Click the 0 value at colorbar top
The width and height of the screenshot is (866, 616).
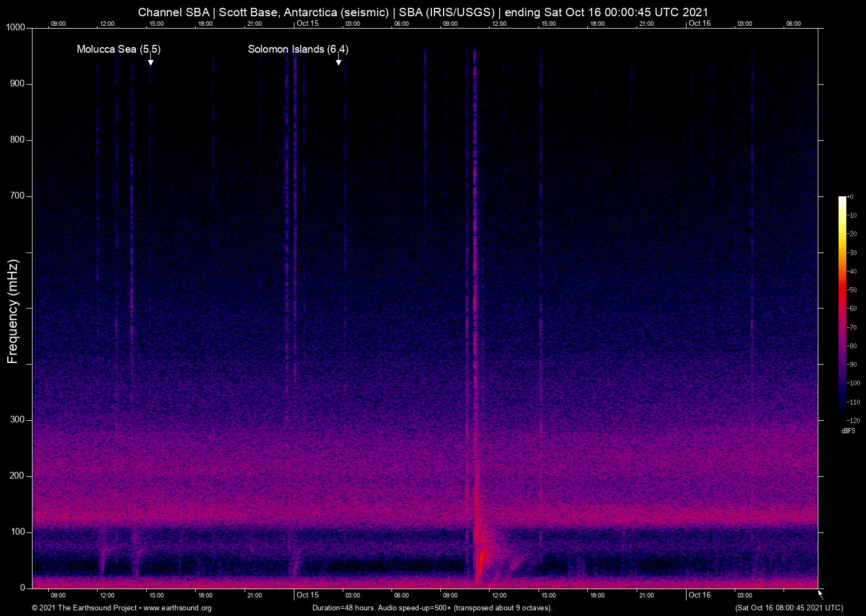851,196
